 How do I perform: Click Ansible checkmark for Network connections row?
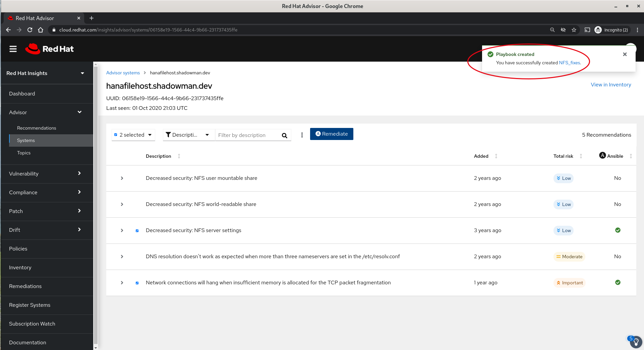pyautogui.click(x=618, y=282)
